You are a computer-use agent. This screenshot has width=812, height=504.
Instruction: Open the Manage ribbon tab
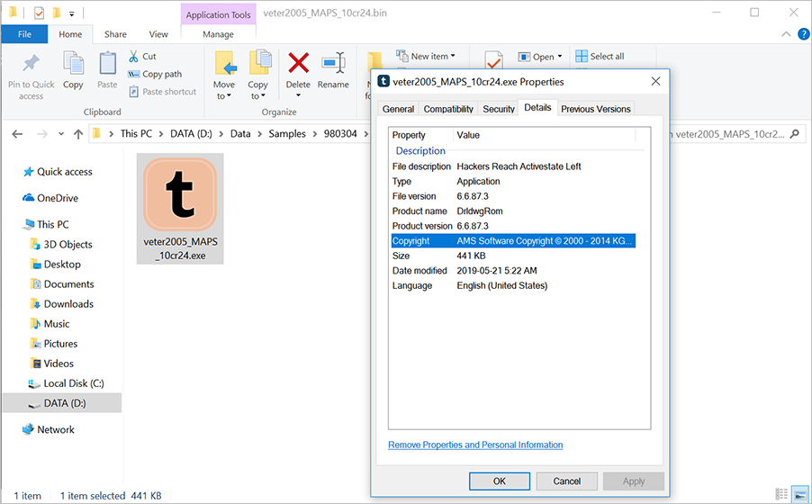tap(218, 34)
